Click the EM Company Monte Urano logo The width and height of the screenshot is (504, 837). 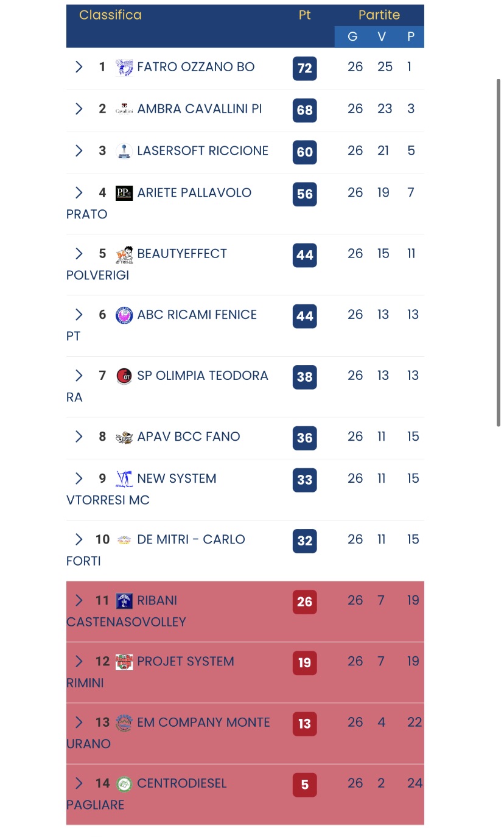pos(124,723)
